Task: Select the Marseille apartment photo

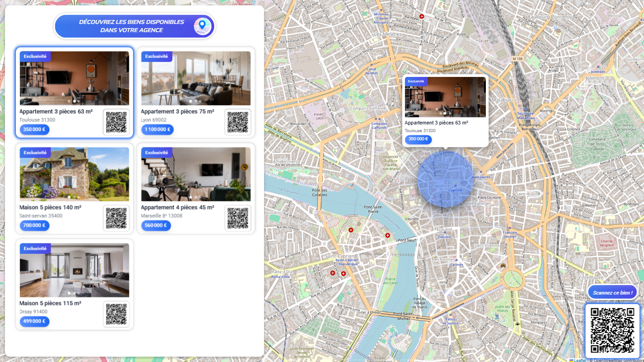Action: click(196, 174)
